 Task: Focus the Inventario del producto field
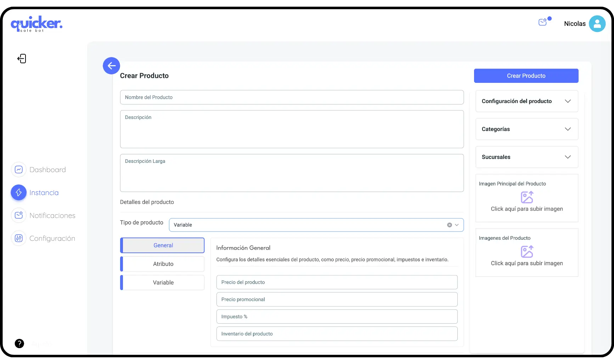[337, 334]
